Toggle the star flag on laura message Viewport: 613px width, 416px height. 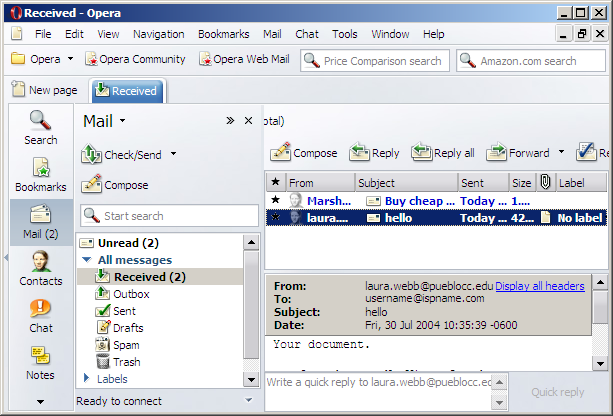click(x=276, y=217)
